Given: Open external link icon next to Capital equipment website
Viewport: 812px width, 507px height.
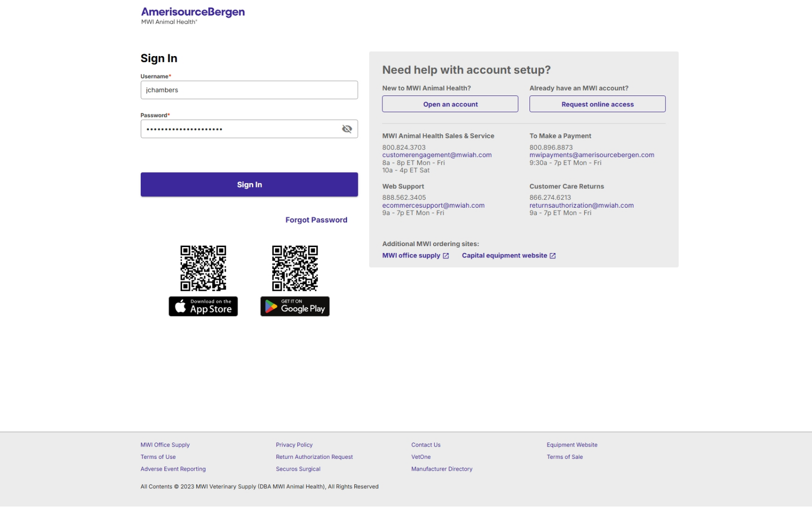Looking at the screenshot, I should 553,256.
